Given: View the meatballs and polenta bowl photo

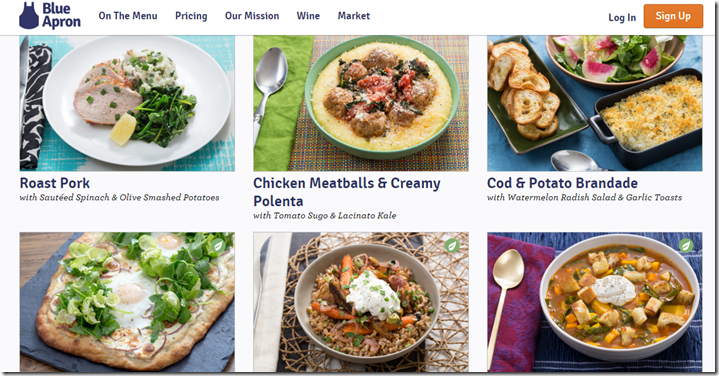Looking at the screenshot, I should pos(361,103).
